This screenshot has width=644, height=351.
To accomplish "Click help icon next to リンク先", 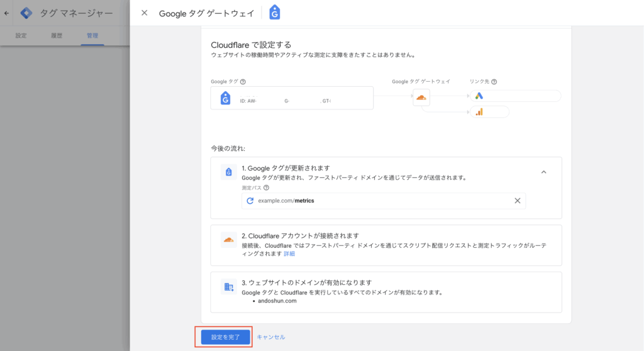I will click(x=494, y=82).
